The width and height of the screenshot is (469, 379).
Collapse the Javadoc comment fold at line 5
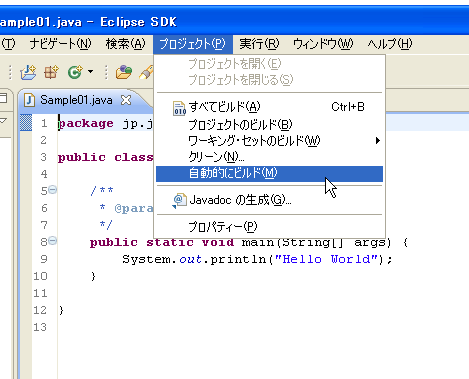[x=53, y=190]
